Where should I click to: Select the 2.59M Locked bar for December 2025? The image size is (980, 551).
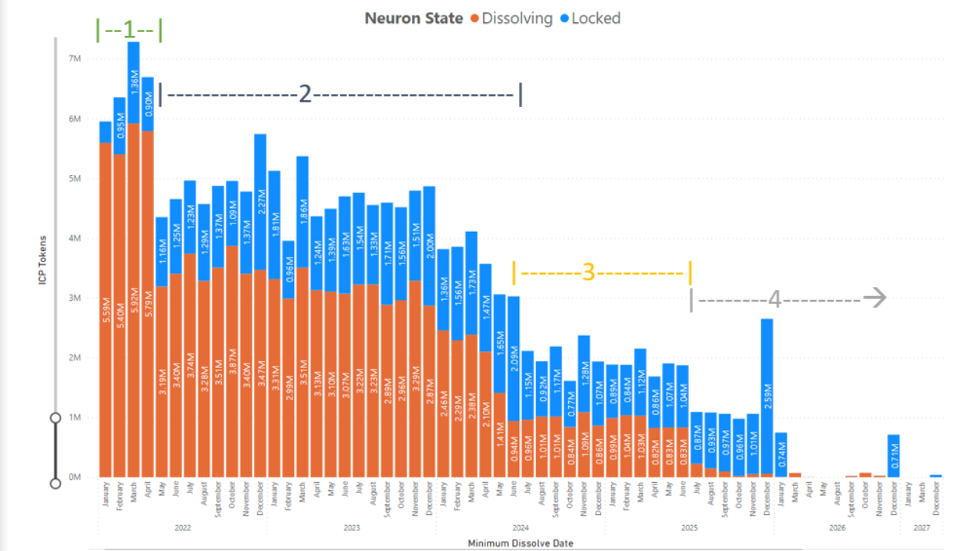click(x=766, y=396)
